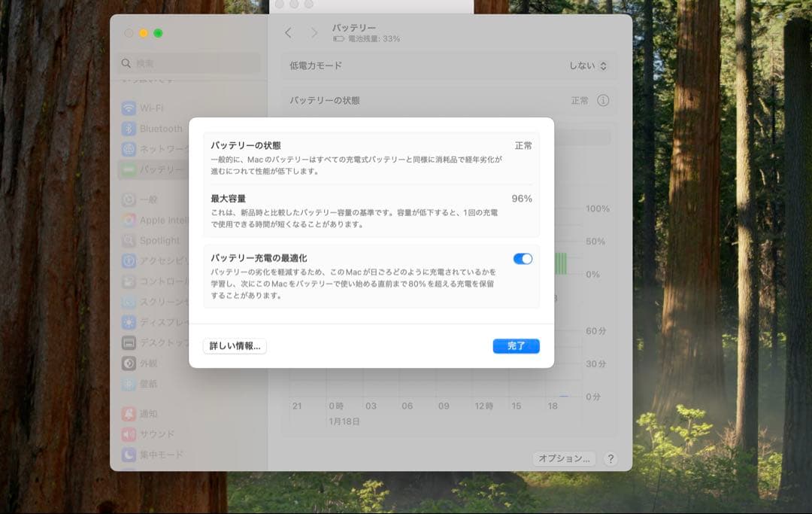Click the back chevron in settings header
This screenshot has width=812, height=514.
(x=288, y=33)
